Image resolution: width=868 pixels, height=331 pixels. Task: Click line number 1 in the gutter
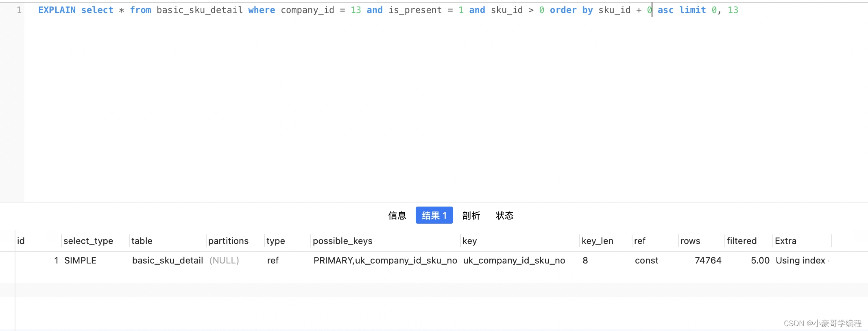click(x=19, y=10)
